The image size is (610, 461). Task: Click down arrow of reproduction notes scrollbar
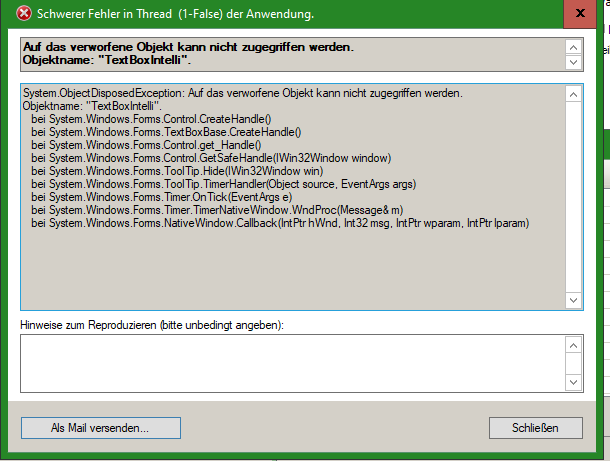tap(573, 382)
